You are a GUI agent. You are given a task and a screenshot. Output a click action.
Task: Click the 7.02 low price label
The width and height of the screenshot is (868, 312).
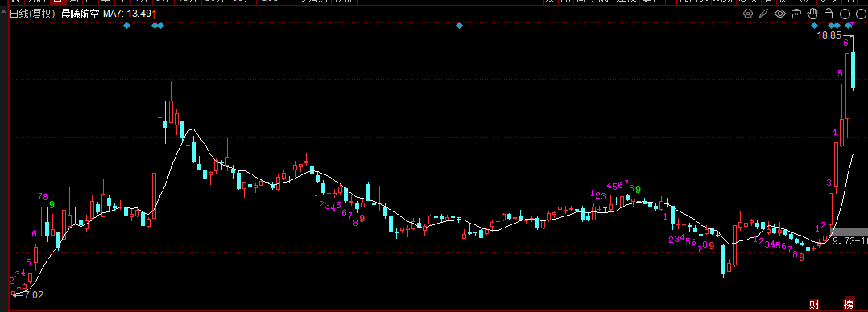point(34,295)
